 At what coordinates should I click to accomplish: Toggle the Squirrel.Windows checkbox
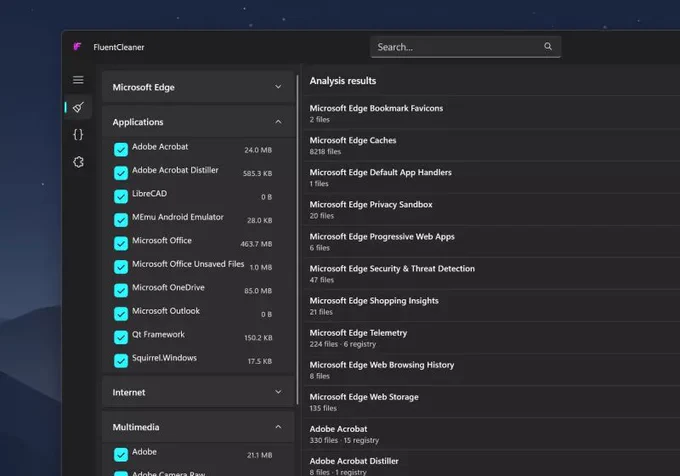click(121, 360)
